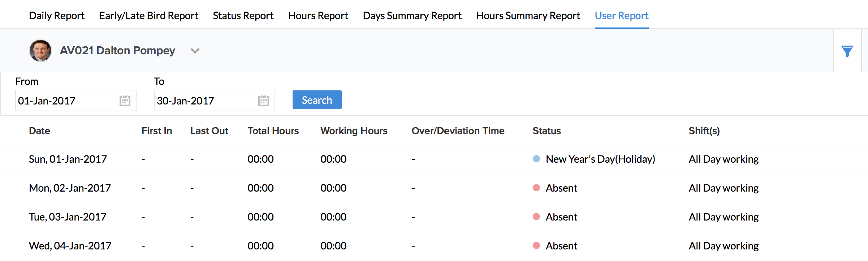The width and height of the screenshot is (868, 261).
Task: Go to the Status Report tab
Action: (243, 16)
